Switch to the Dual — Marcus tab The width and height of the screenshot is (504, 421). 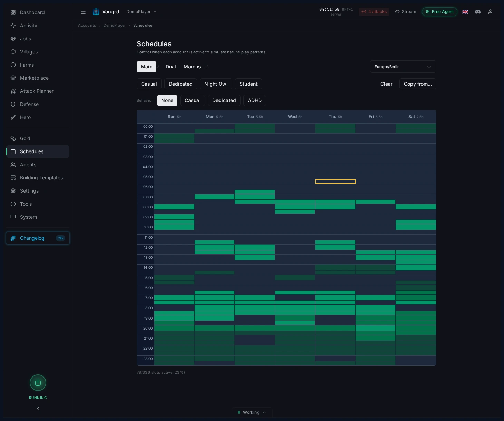point(183,67)
